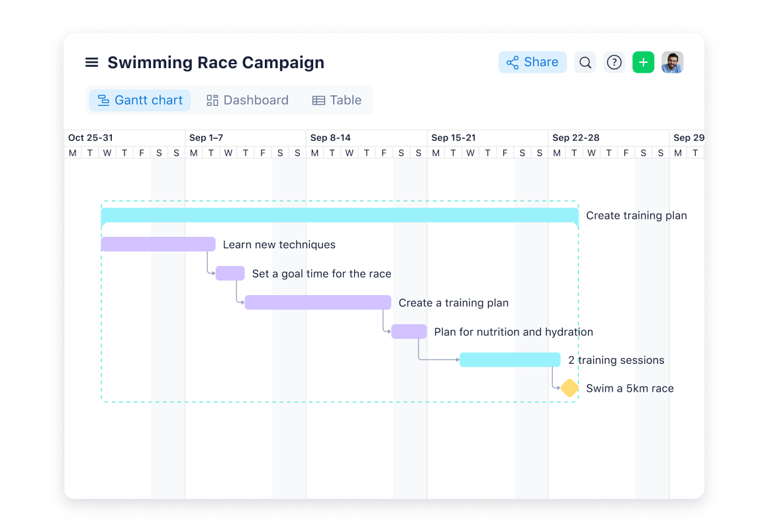768x532 pixels.
Task: Open the user profile avatar
Action: (672, 62)
